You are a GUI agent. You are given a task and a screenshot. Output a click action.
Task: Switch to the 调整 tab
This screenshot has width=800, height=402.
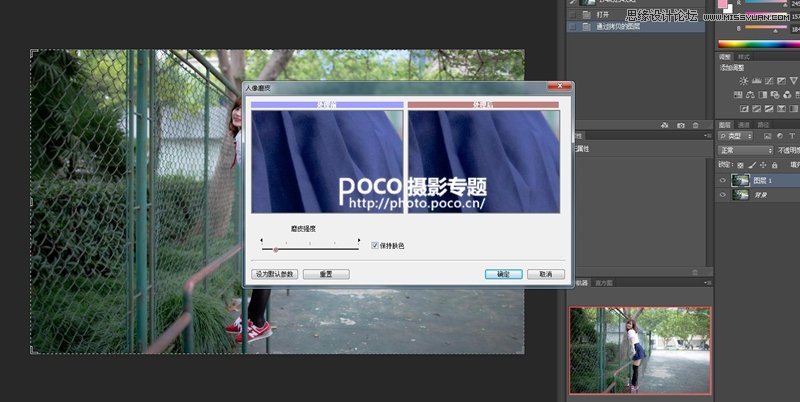pyautogui.click(x=724, y=57)
